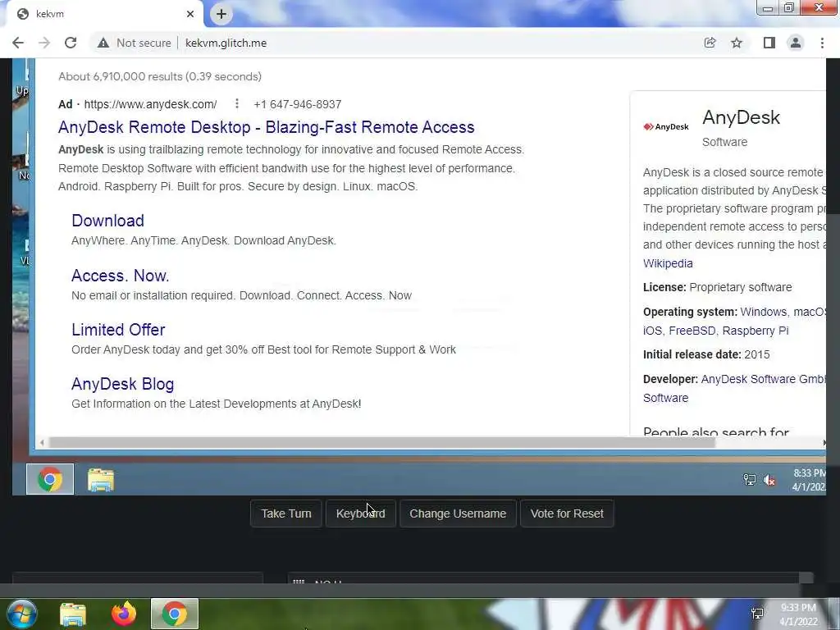Screen dimensions: 840x630
Task: Open AnyDesk Remote Desktop ad headline
Action: pyautogui.click(x=267, y=127)
